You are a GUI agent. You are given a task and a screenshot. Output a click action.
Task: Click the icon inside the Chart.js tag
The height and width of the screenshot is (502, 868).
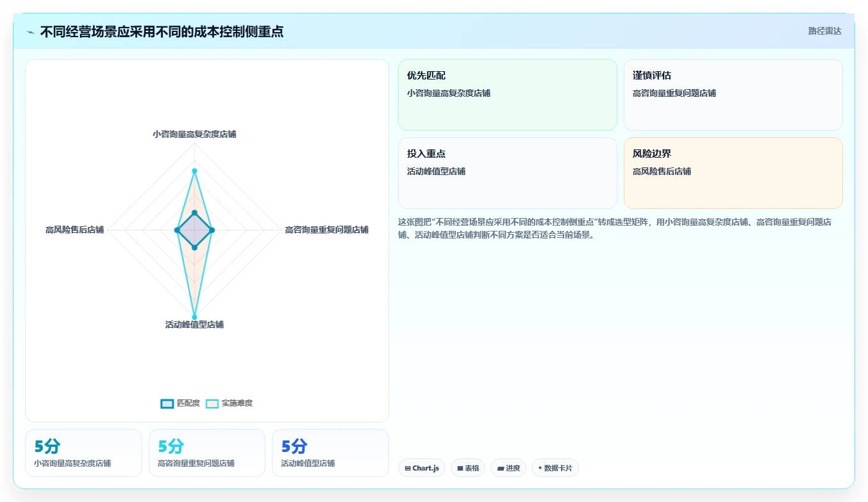coord(407,469)
